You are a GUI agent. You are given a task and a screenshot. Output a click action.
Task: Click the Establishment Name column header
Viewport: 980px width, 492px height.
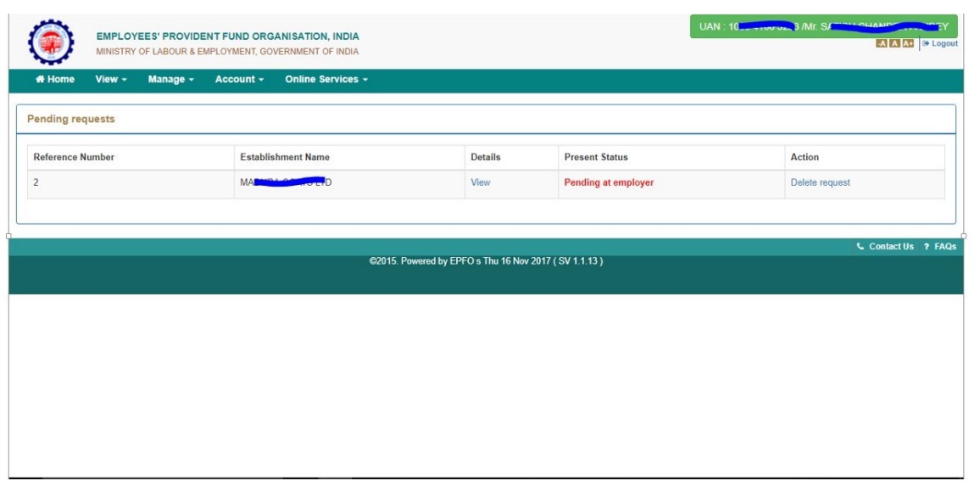285,157
